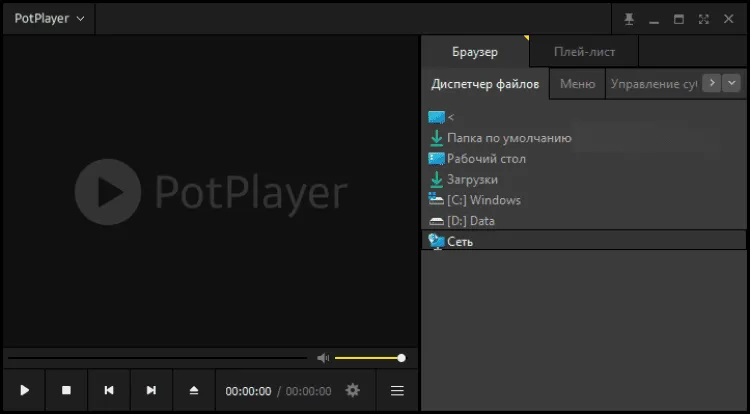Viewport: 750px width, 414px height.
Task: Click the current time 00:00:00 display
Action: (x=248, y=391)
